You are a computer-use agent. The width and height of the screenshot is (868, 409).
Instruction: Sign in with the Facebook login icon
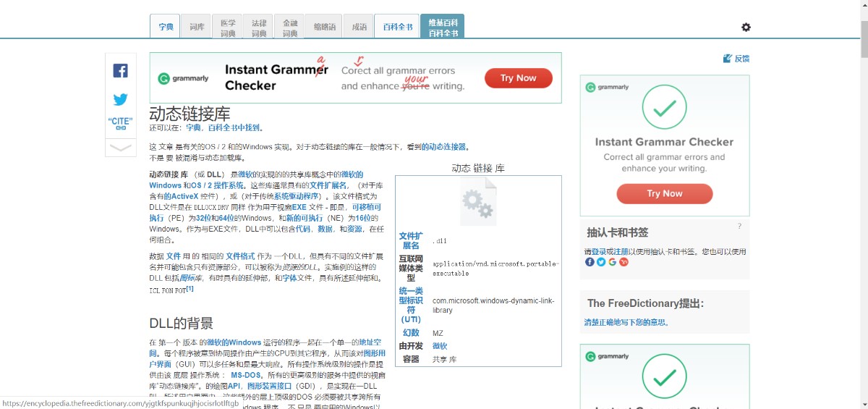coord(590,262)
